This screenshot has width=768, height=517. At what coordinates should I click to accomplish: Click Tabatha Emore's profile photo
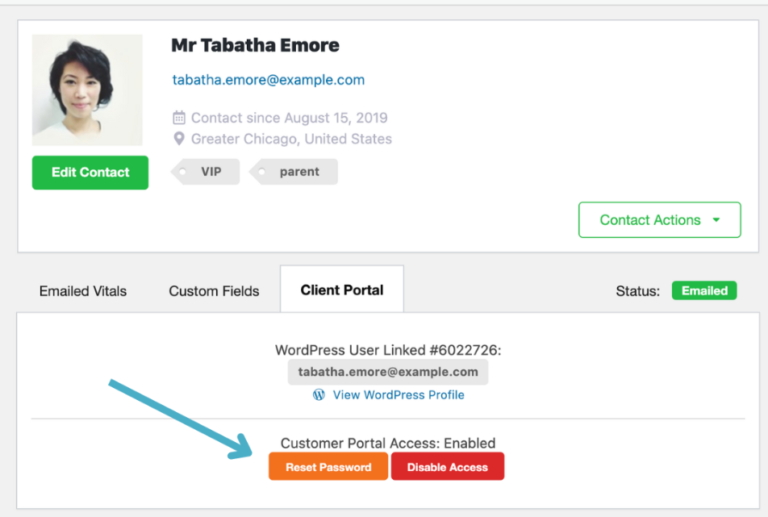[x=87, y=90]
